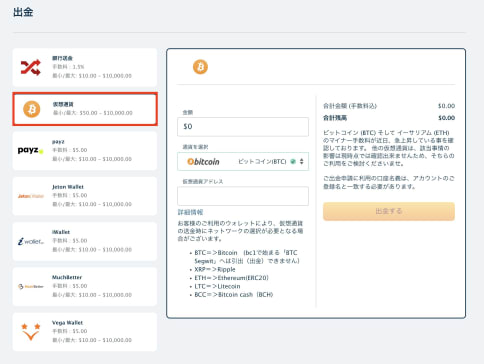Click the $0.00 value beside 合計残高

coord(446,118)
